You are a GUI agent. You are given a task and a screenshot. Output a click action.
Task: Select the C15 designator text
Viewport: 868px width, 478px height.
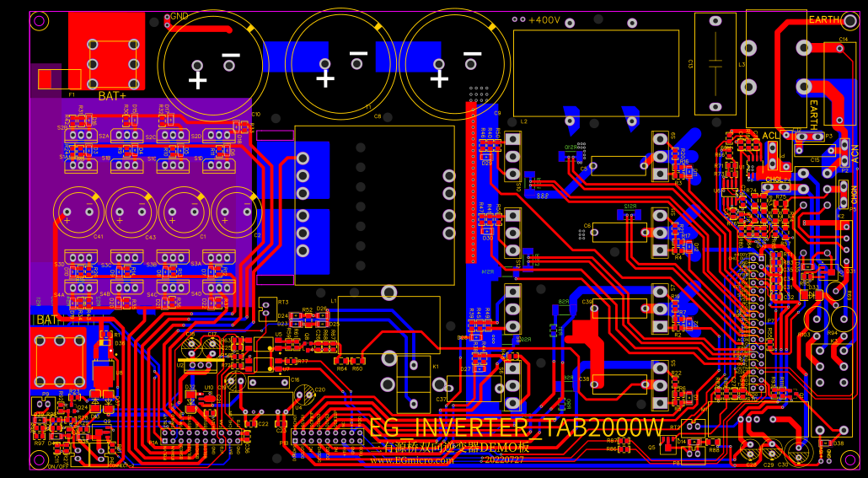coord(815,159)
